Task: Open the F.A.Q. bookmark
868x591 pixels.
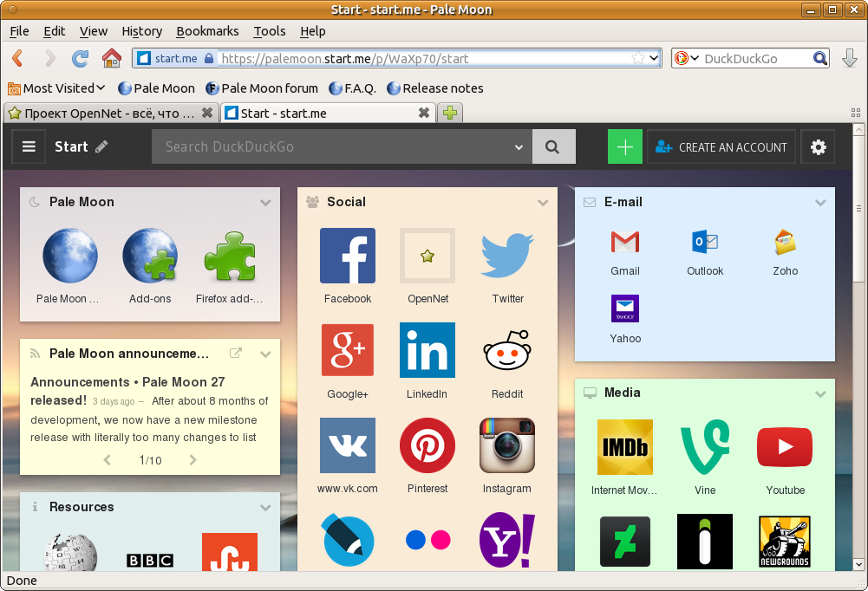Action: pyautogui.click(x=353, y=88)
